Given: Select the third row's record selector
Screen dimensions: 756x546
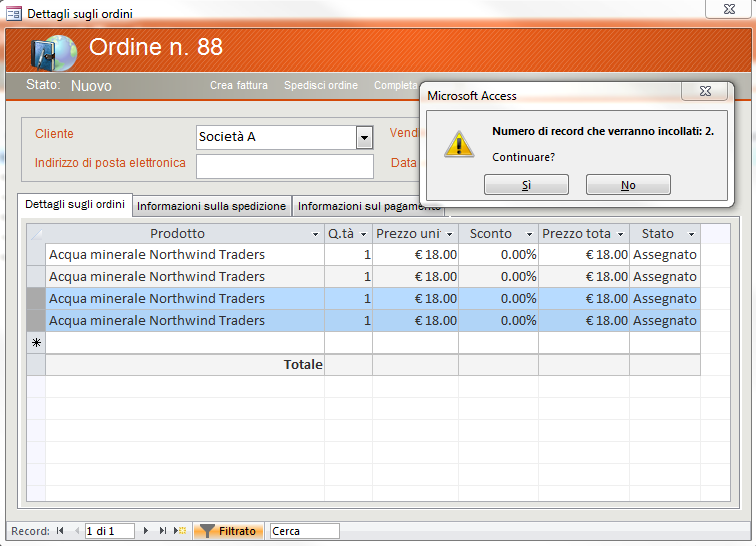Looking at the screenshot, I should (36, 299).
